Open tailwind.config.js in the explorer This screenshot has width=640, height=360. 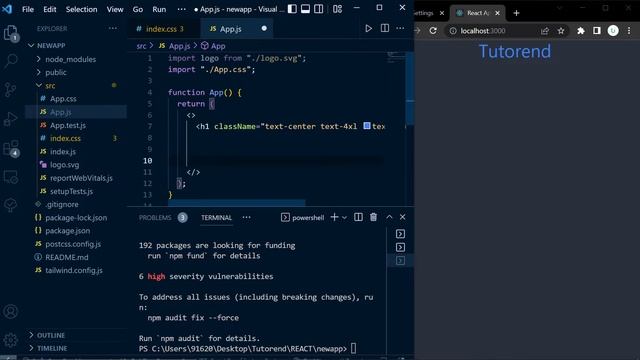(x=73, y=270)
